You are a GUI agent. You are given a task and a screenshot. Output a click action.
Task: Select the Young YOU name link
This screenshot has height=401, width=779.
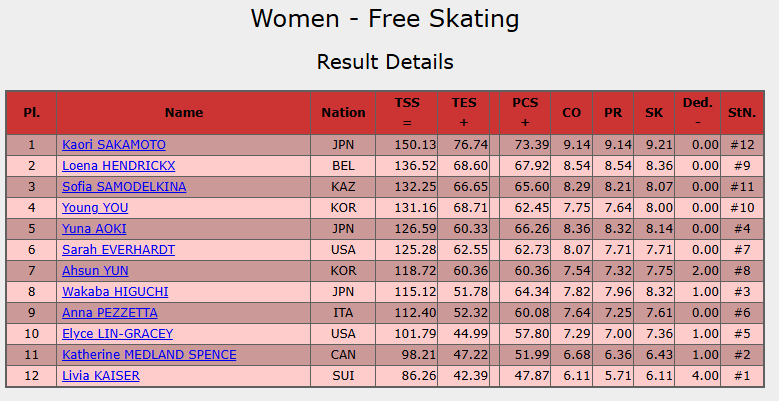[95, 208]
